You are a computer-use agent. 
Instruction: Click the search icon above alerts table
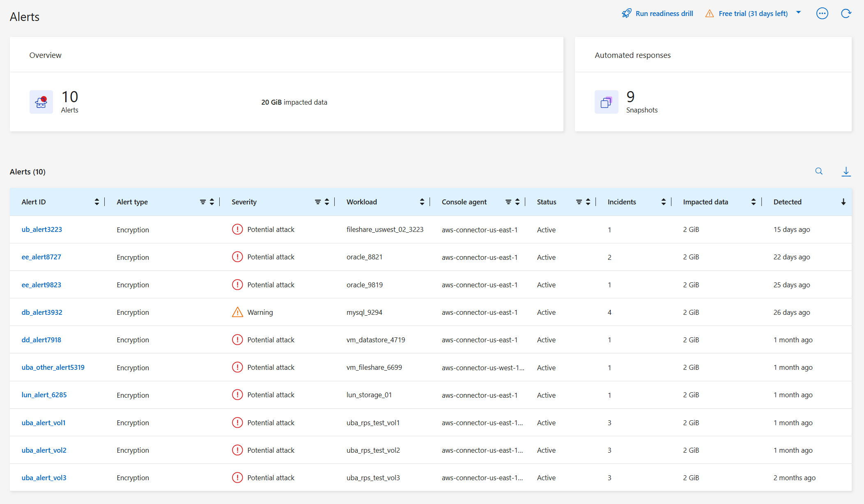click(819, 172)
